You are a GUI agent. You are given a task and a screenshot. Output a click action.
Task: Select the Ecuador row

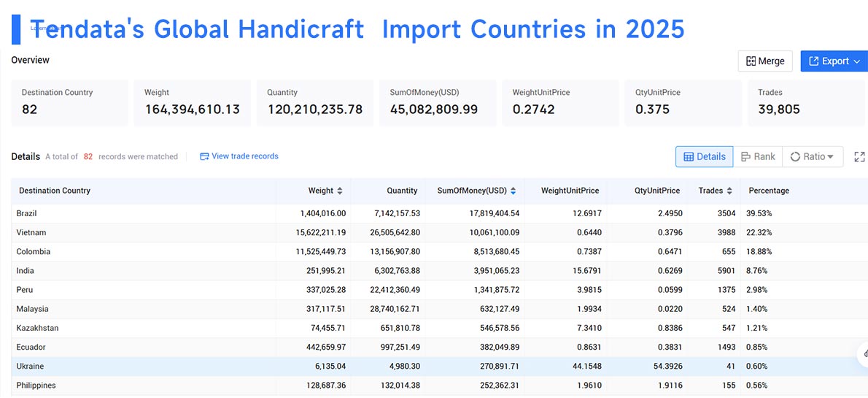(x=440, y=347)
